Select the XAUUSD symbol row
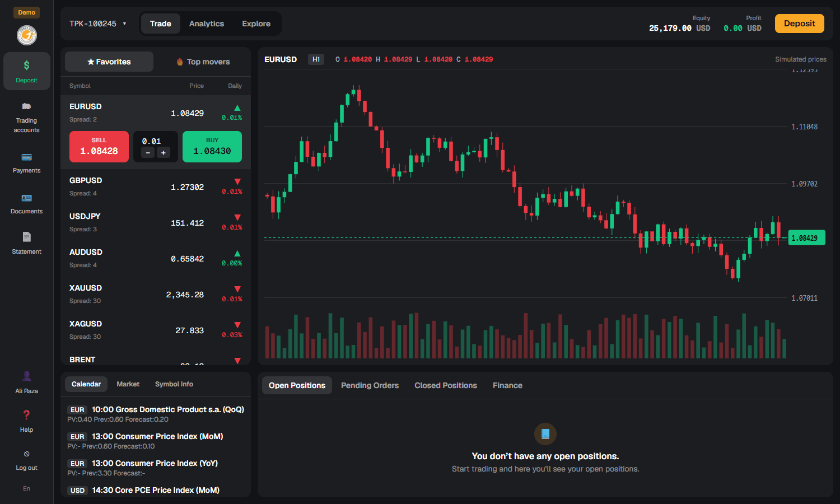 click(156, 295)
